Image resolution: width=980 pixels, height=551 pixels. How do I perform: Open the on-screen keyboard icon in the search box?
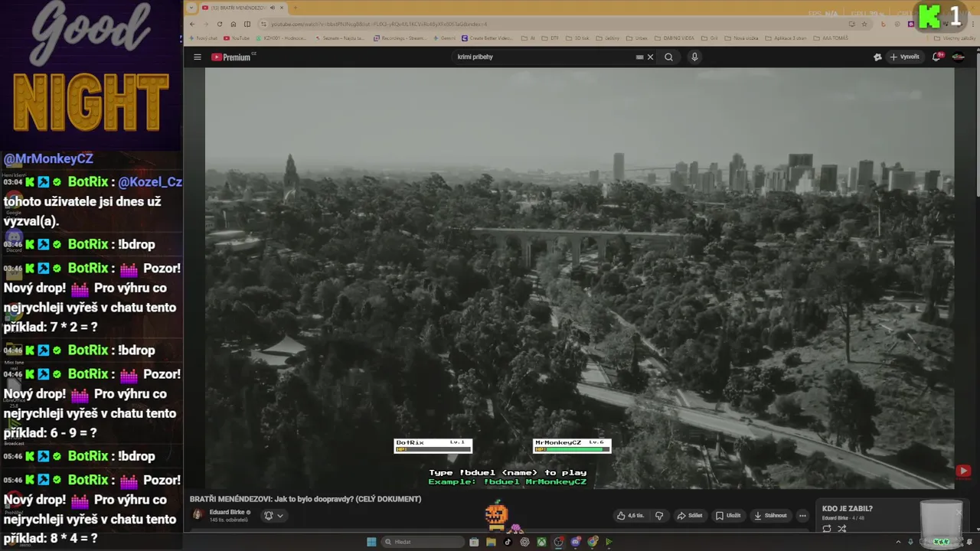[639, 57]
